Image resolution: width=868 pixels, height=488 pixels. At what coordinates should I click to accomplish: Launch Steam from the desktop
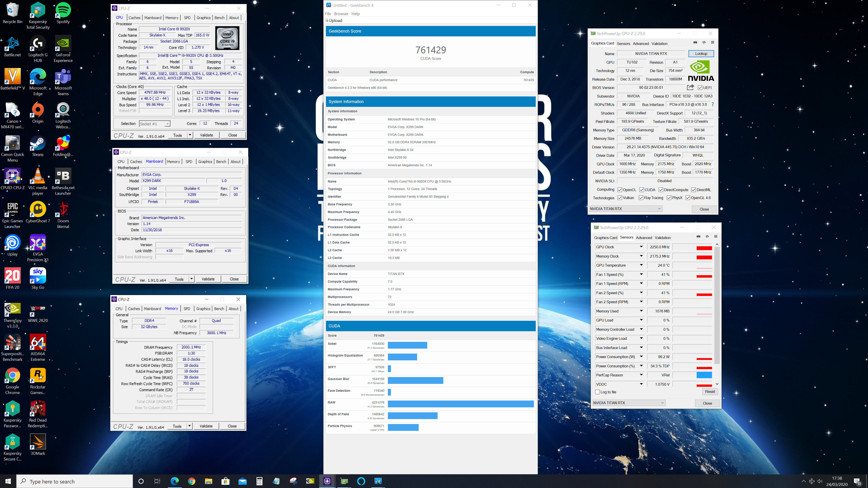[38, 146]
